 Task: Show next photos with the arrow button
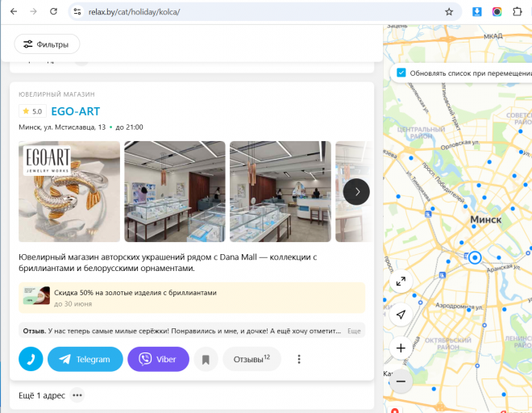pyautogui.click(x=356, y=192)
